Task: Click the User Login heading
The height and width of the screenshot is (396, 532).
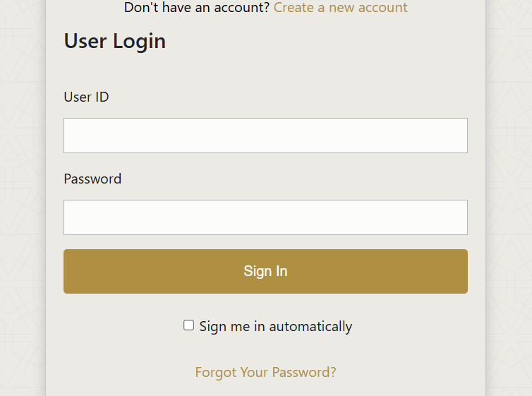Action: click(114, 41)
